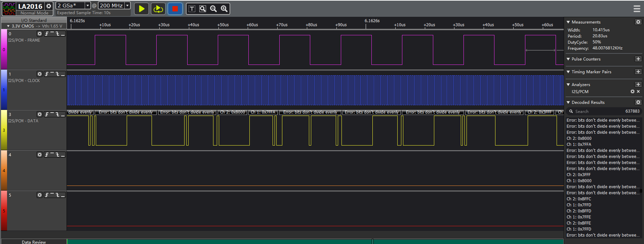Collapse the Analyzers section

tap(568, 84)
